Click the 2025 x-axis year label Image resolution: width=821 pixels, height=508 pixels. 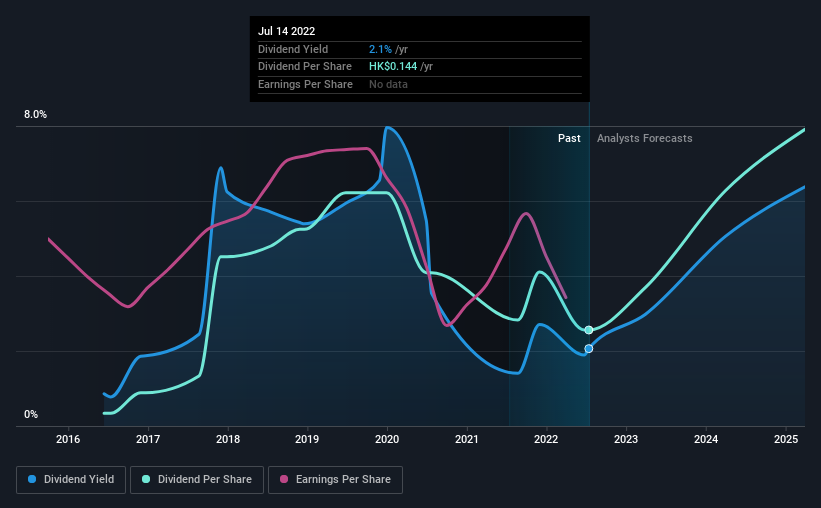(x=786, y=439)
